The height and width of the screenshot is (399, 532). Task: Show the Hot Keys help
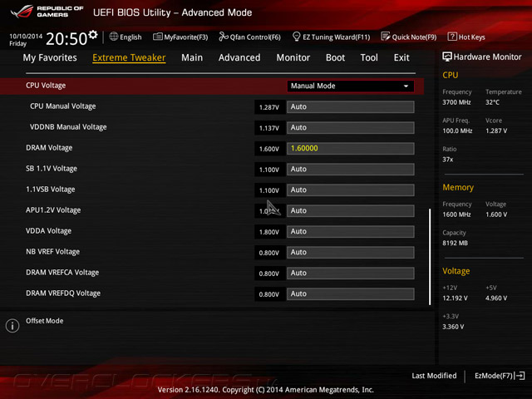pos(466,37)
